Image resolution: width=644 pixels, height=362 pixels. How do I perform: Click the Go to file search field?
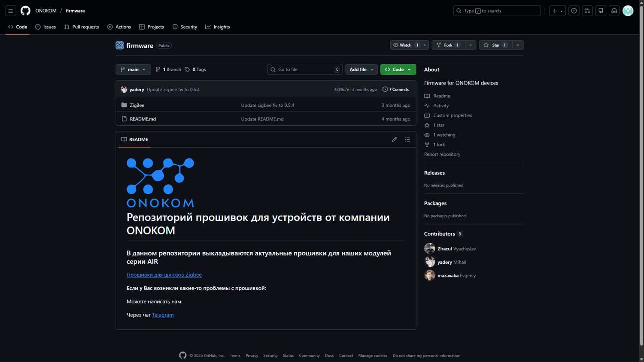coord(304,69)
